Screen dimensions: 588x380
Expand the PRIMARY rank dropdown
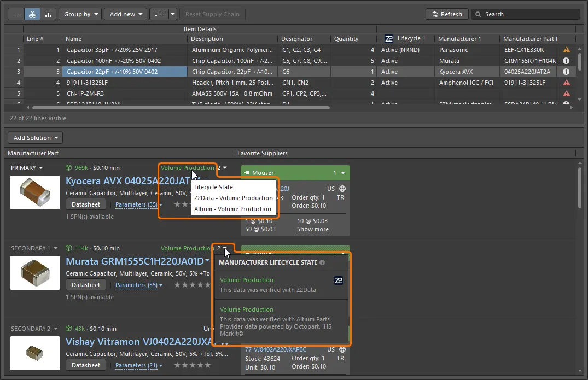(x=27, y=168)
